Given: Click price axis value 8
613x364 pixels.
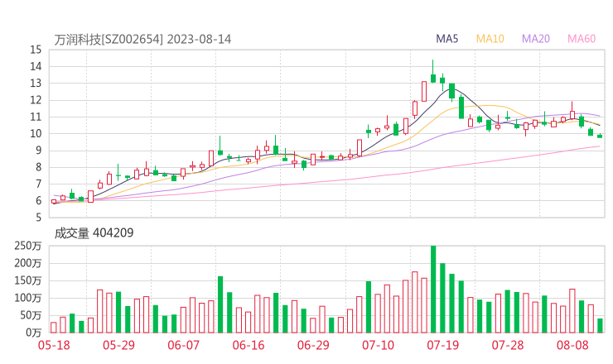Looking at the screenshot, I should tap(38, 167).
